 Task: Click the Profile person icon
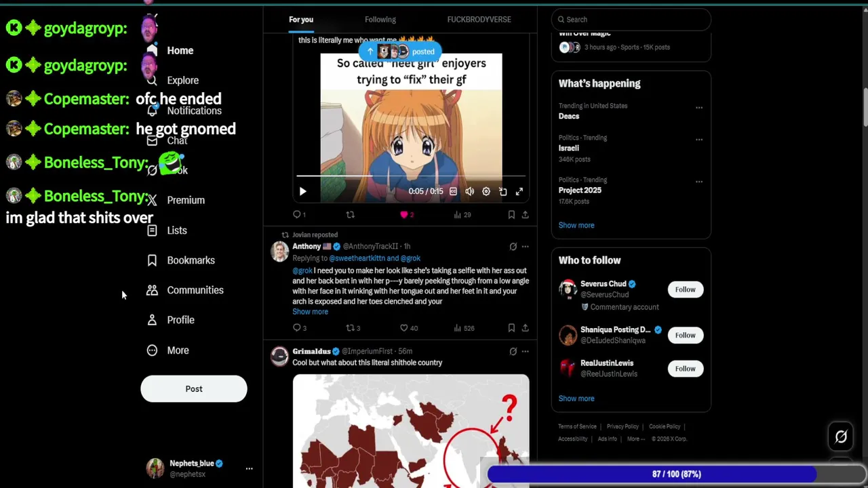tap(152, 320)
